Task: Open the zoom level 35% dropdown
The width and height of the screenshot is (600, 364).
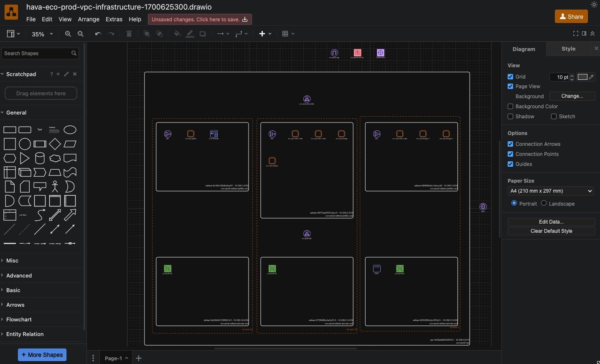Action: pyautogui.click(x=41, y=34)
